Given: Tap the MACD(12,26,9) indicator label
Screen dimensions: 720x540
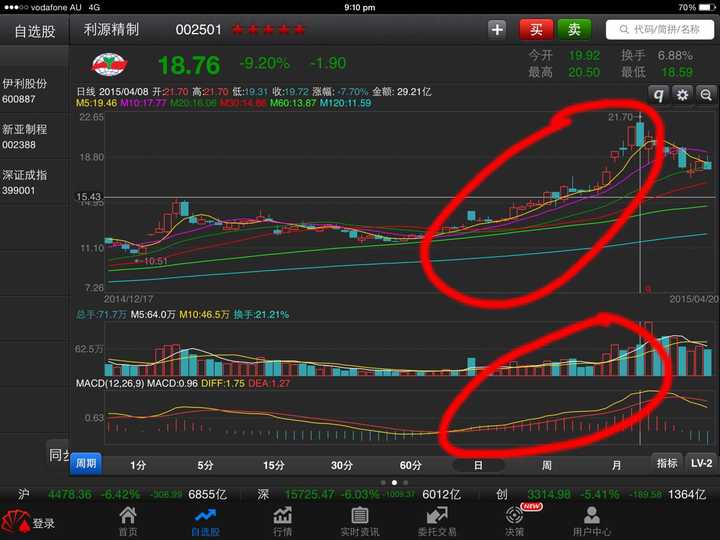Looking at the screenshot, I should [110, 383].
